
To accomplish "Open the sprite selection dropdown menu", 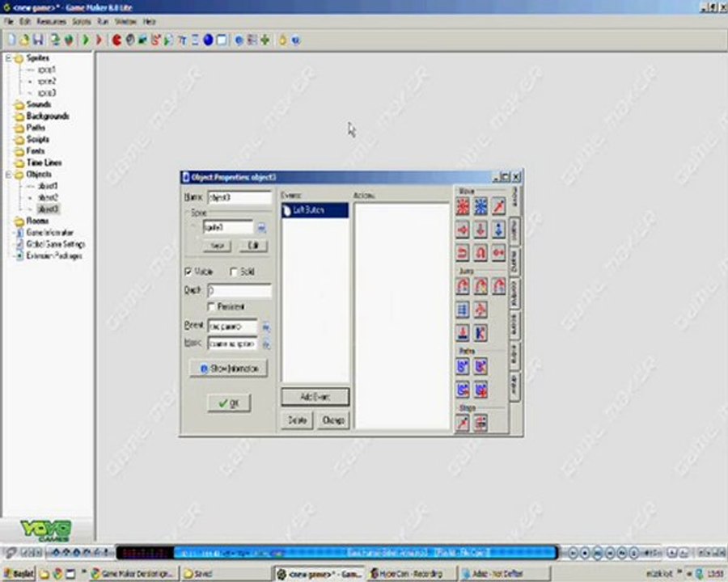I will pyautogui.click(x=261, y=227).
